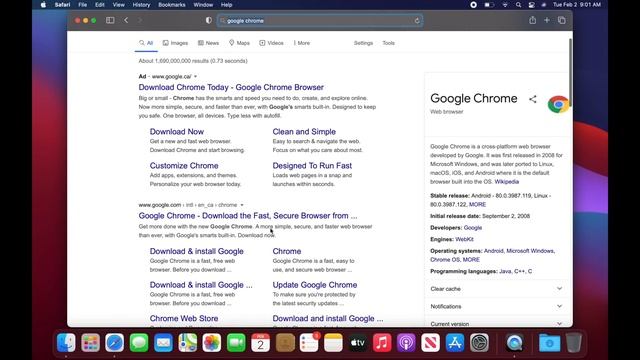
Task: Open Messages from the Dock
Action: click(x=139, y=342)
